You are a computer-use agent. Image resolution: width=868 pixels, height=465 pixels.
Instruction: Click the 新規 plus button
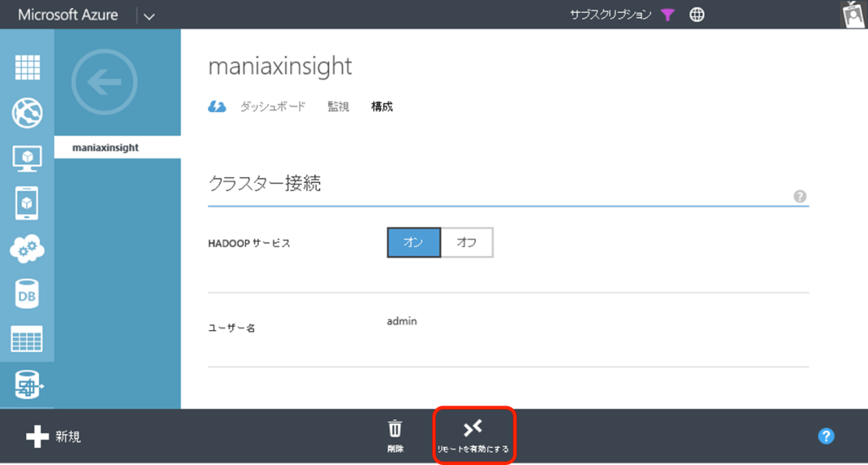pos(54,436)
